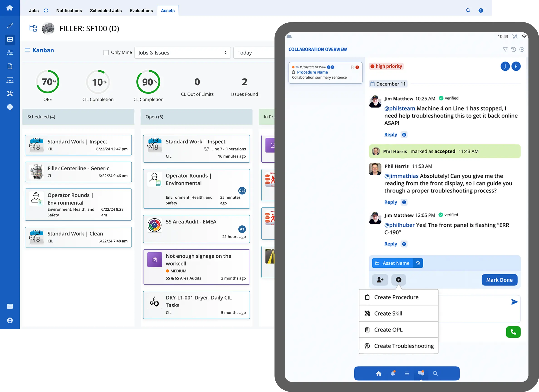Click the Asset Name button
Image resolution: width=539 pixels, height=392 pixels.
(393, 263)
